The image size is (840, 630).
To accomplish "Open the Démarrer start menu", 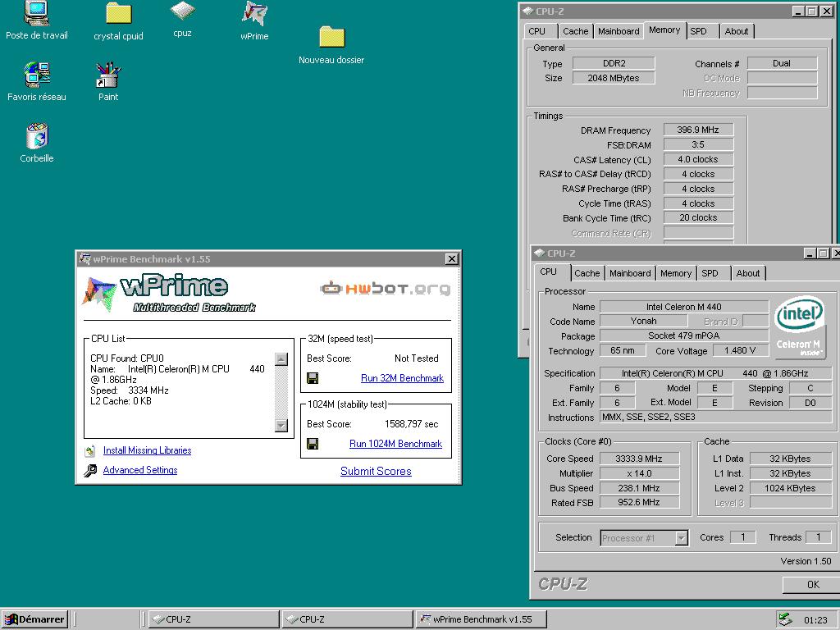I will click(x=34, y=619).
